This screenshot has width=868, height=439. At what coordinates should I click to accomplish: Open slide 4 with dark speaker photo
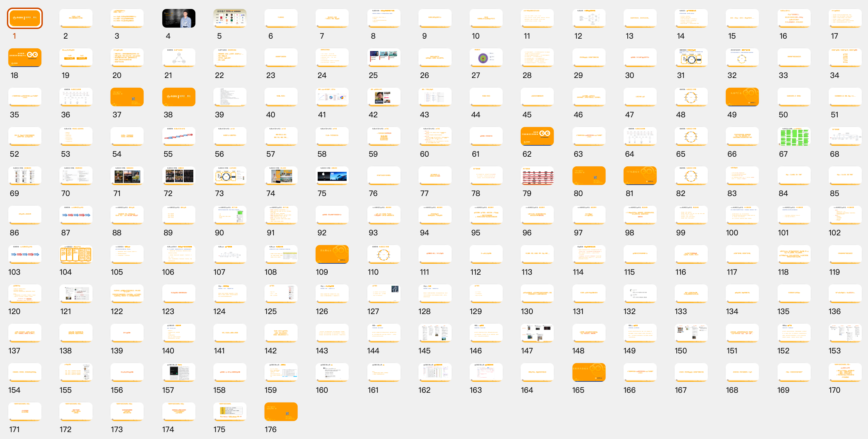pyautogui.click(x=179, y=18)
